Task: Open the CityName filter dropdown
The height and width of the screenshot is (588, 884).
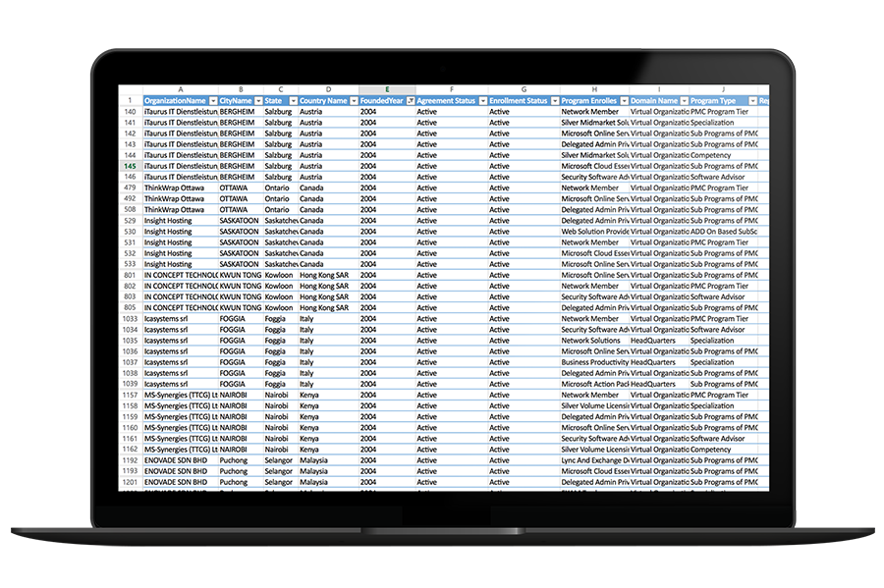Action: pyautogui.click(x=258, y=101)
